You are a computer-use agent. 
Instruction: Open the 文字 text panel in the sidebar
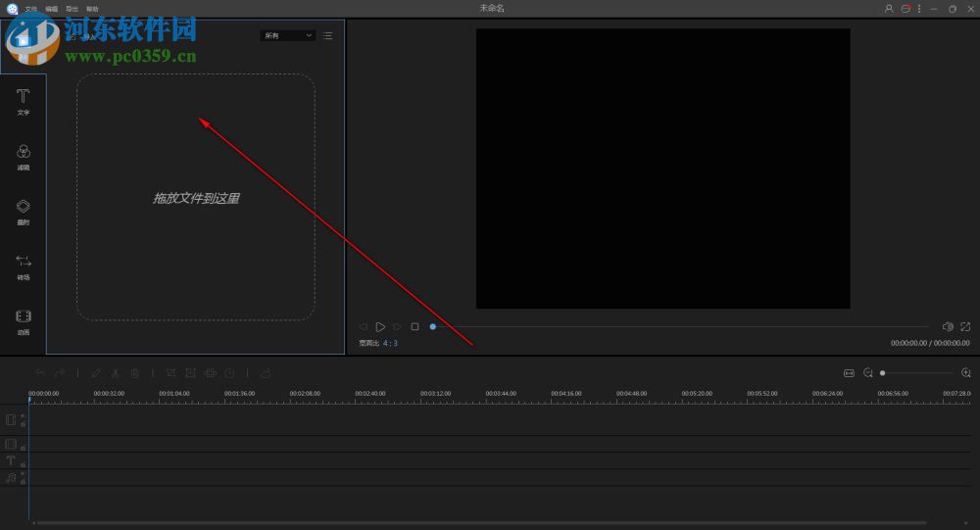(x=24, y=102)
